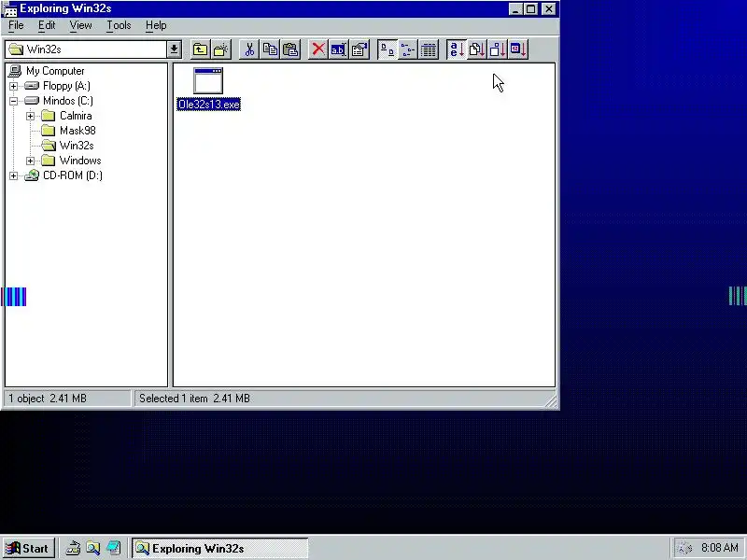747x560 pixels.
Task: Open Properties from the toolbar
Action: [359, 49]
